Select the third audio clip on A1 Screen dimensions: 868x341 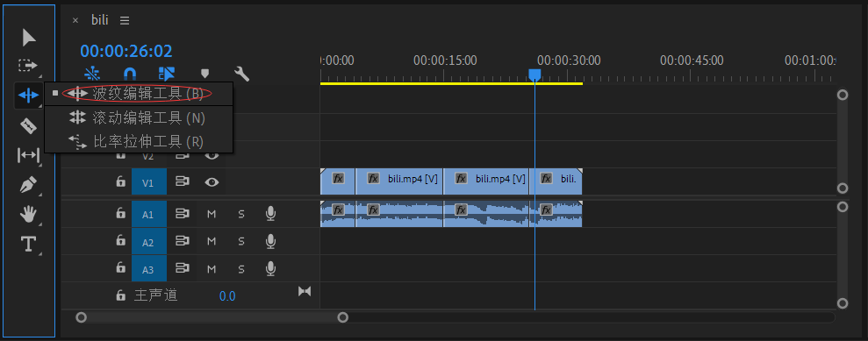coord(486,214)
